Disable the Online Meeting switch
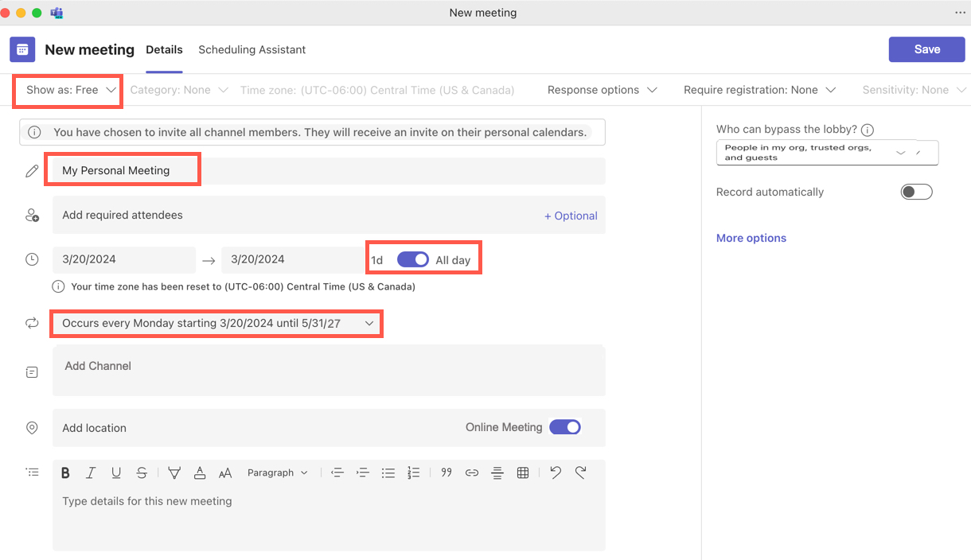This screenshot has width=971, height=560. point(564,427)
